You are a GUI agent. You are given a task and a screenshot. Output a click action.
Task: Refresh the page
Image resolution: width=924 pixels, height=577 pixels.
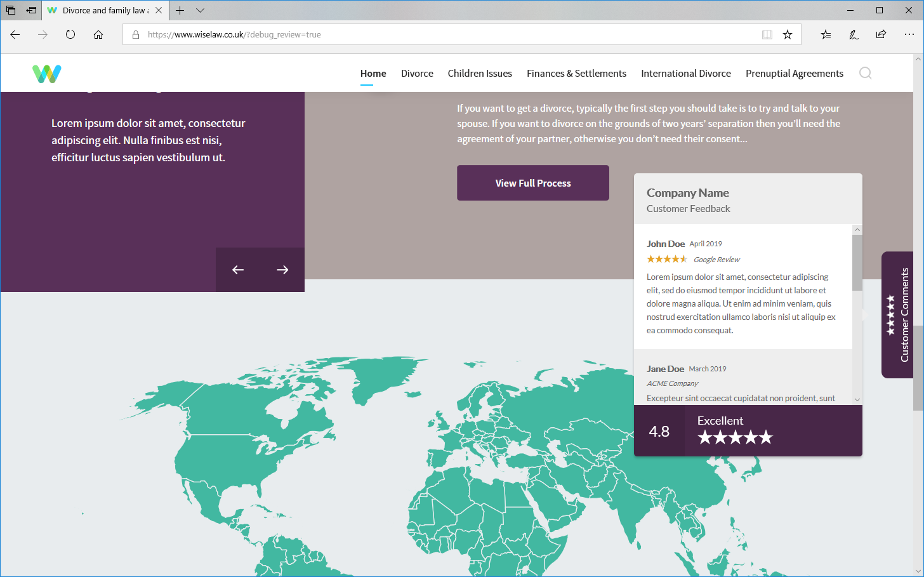70,34
